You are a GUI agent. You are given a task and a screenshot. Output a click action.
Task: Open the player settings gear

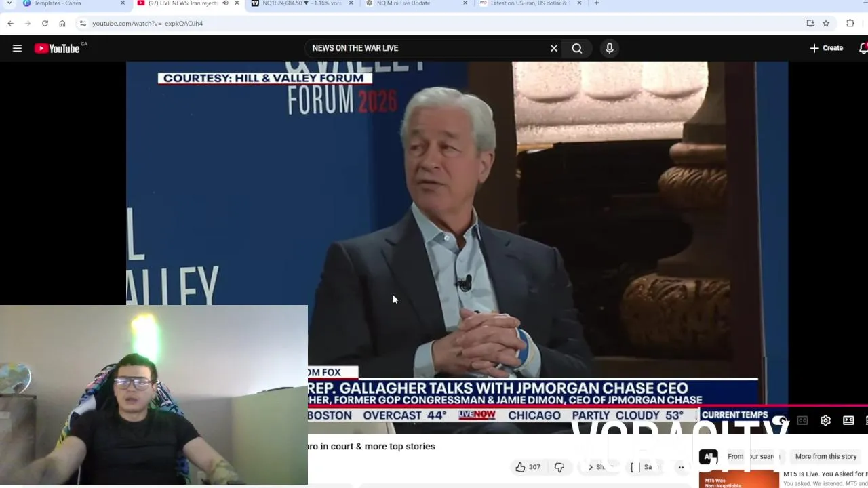click(825, 420)
